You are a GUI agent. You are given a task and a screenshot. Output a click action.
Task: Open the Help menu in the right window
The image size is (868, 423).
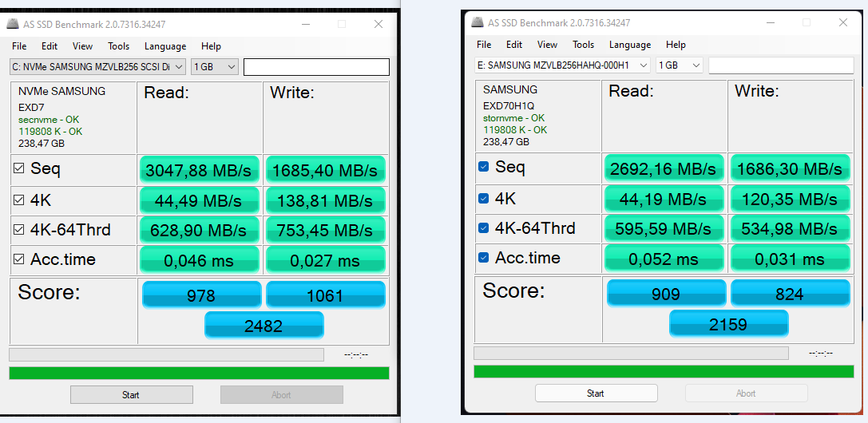(x=676, y=45)
